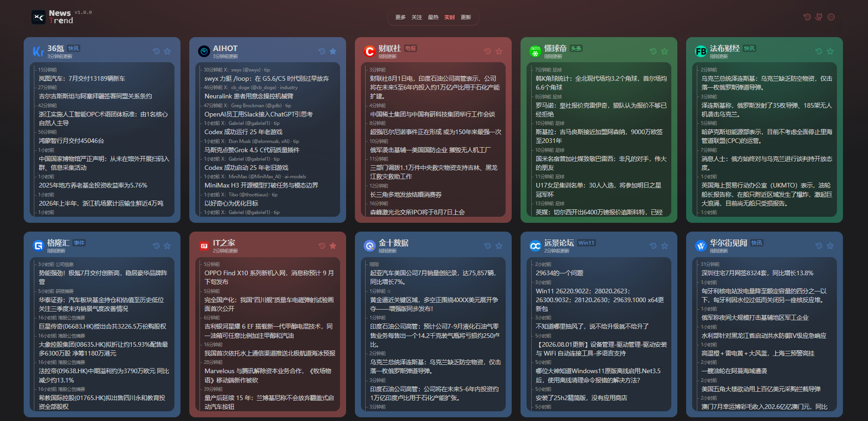
Task: Refresh the 远景论坛 card
Action: click(x=653, y=246)
